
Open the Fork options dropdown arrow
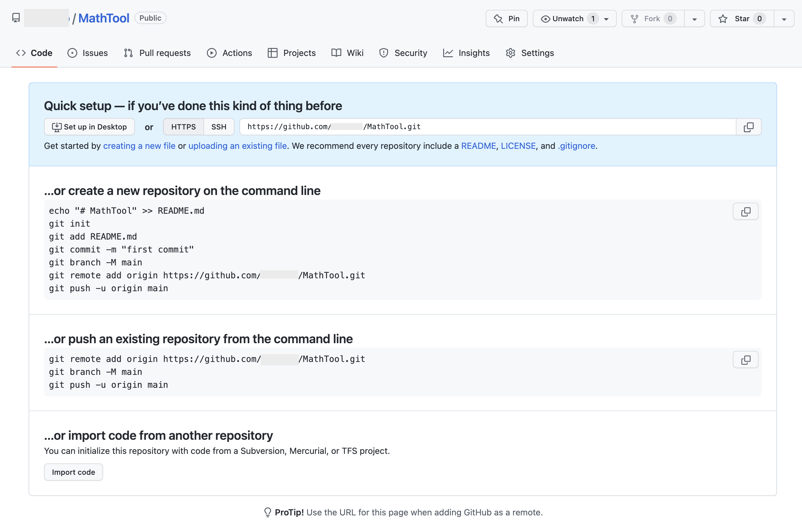tap(694, 19)
